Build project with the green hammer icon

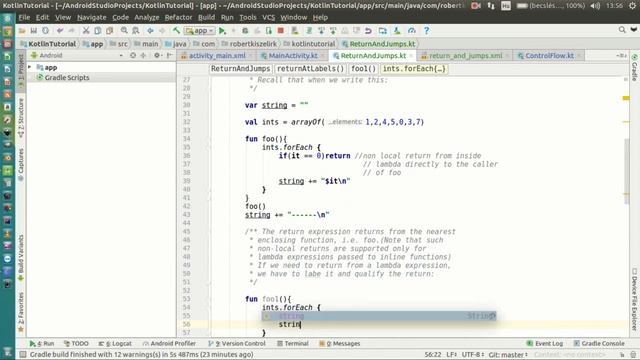pos(176,31)
